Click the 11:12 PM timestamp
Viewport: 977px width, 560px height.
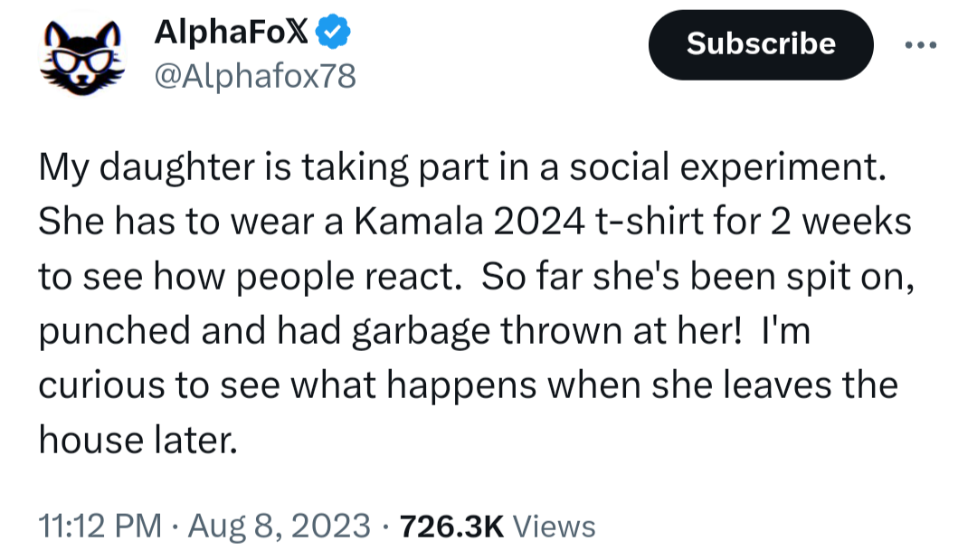100,526
